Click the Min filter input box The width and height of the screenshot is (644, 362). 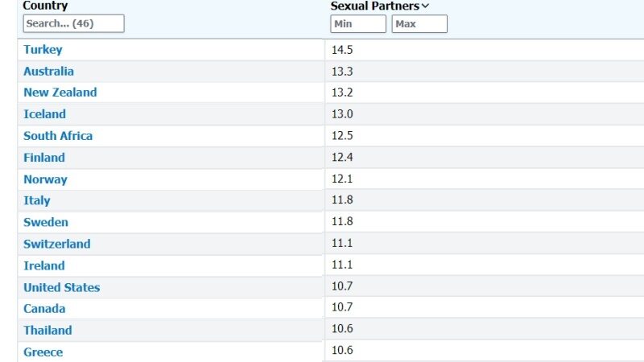[x=358, y=24]
